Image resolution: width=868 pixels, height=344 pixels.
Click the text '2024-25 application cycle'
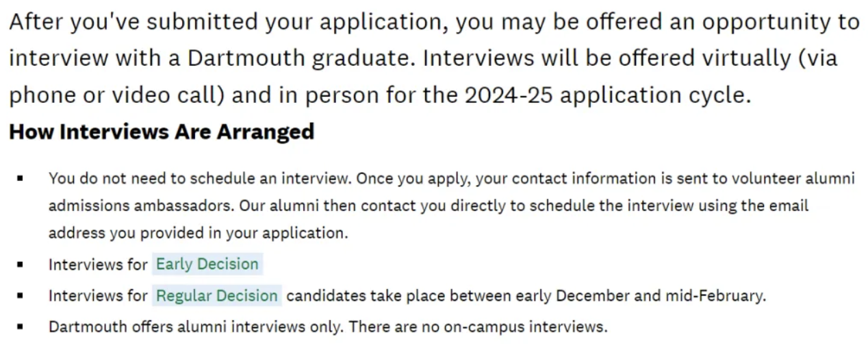pos(607,95)
